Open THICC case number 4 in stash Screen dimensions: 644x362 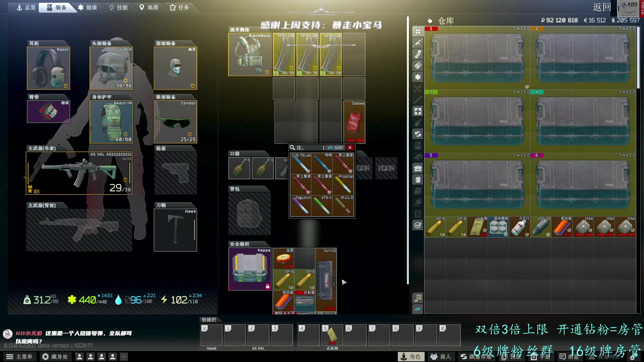583,121
